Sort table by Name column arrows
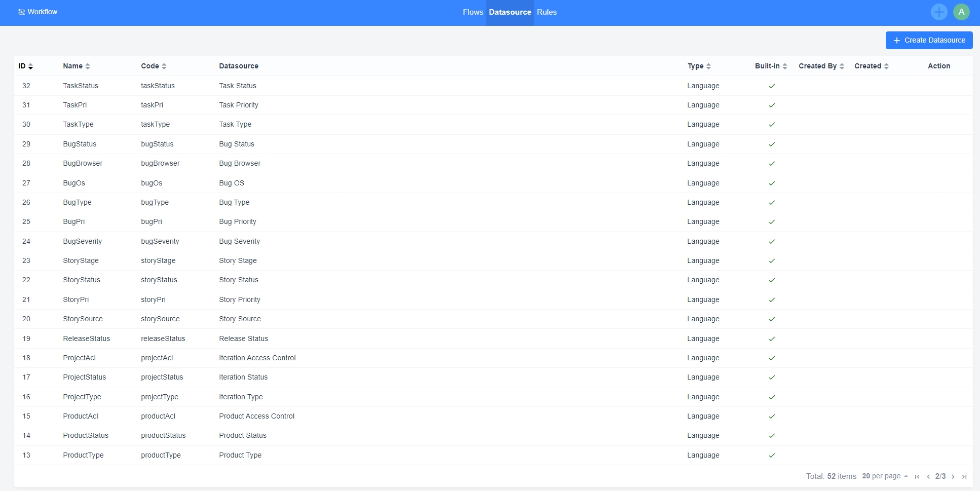The width and height of the screenshot is (980, 491). click(x=88, y=66)
